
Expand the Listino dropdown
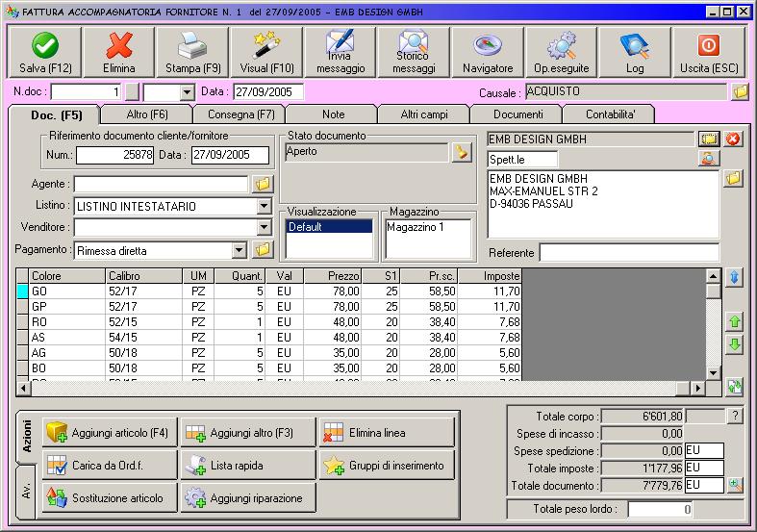point(264,206)
